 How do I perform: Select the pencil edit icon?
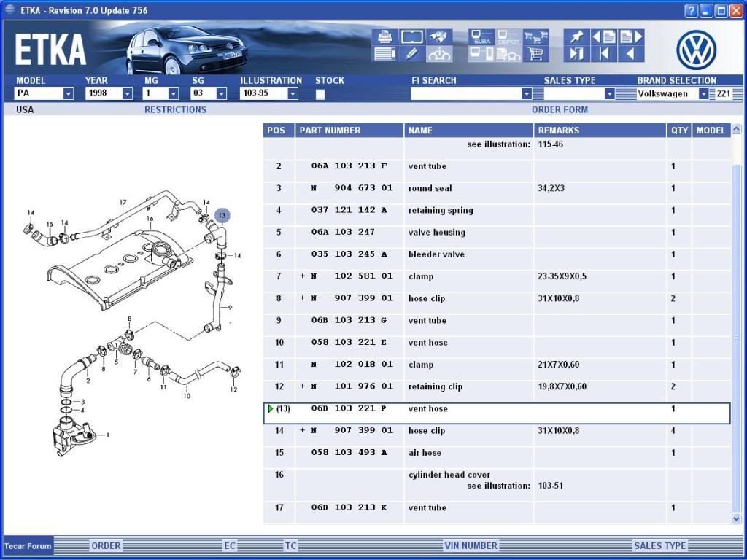pyautogui.click(x=411, y=53)
